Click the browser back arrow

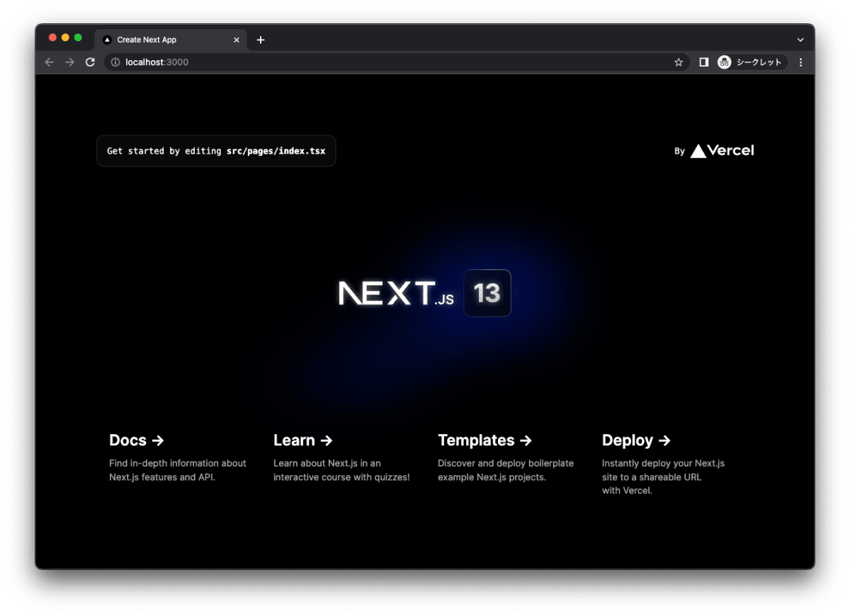click(x=49, y=62)
